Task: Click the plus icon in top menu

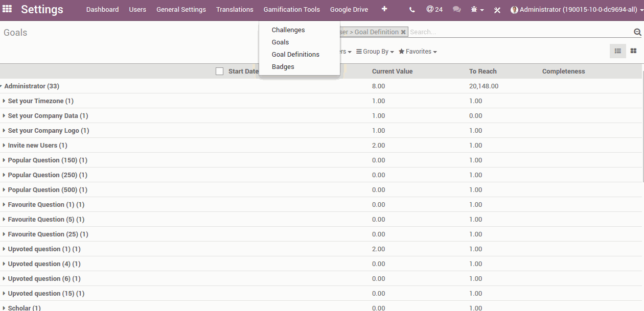Action: pos(384,9)
